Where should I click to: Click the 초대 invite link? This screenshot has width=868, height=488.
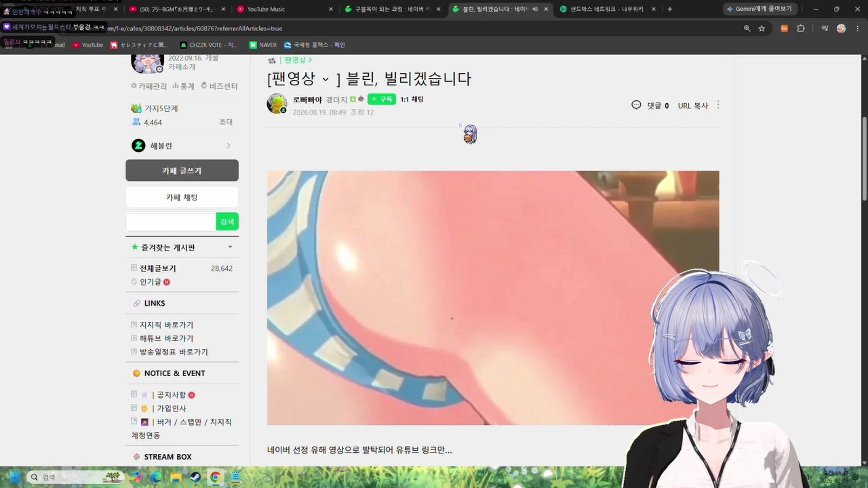[226, 122]
